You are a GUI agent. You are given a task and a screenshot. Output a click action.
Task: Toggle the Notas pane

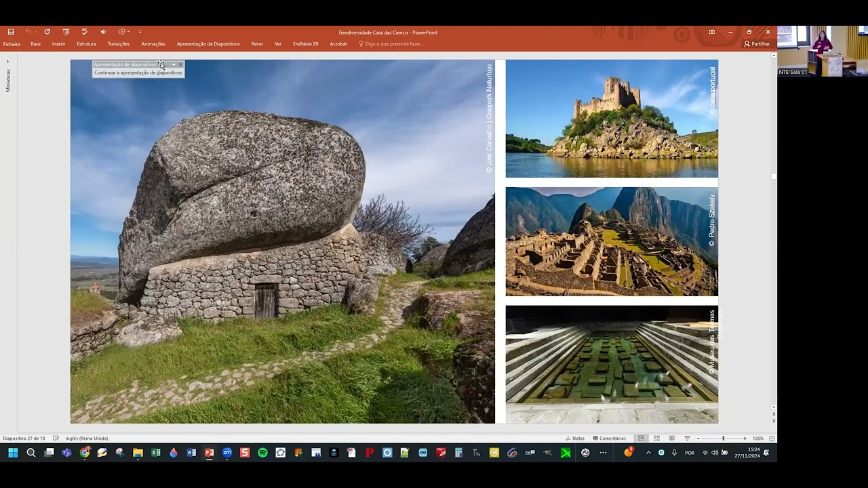coord(575,439)
